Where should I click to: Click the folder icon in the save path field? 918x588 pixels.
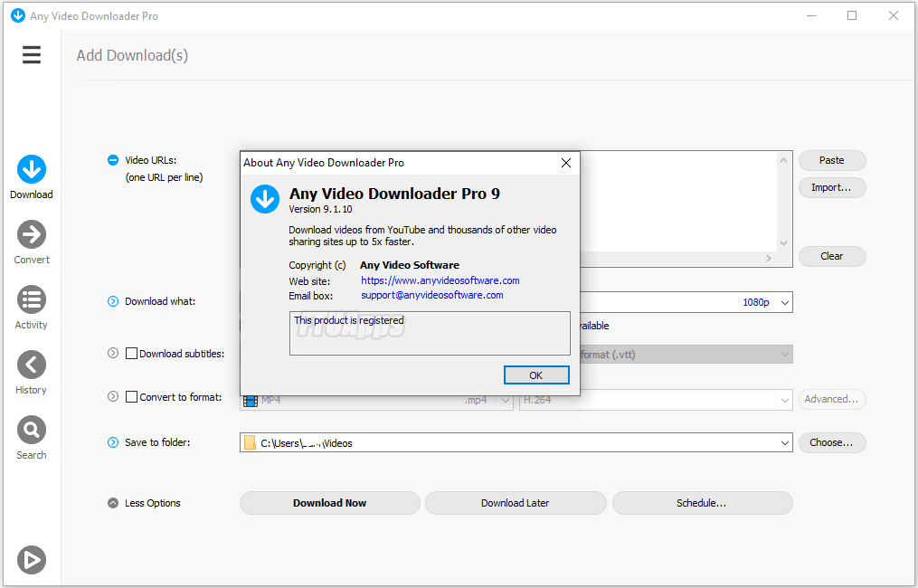pos(250,442)
